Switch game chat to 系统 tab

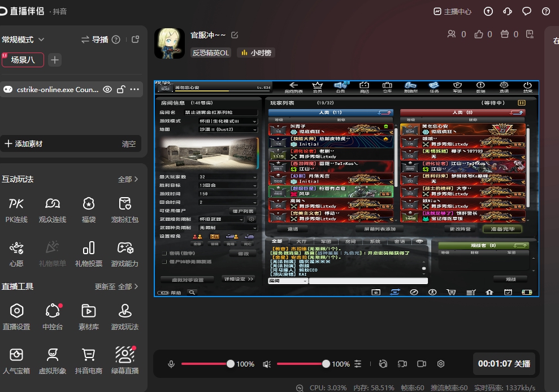[x=375, y=241]
